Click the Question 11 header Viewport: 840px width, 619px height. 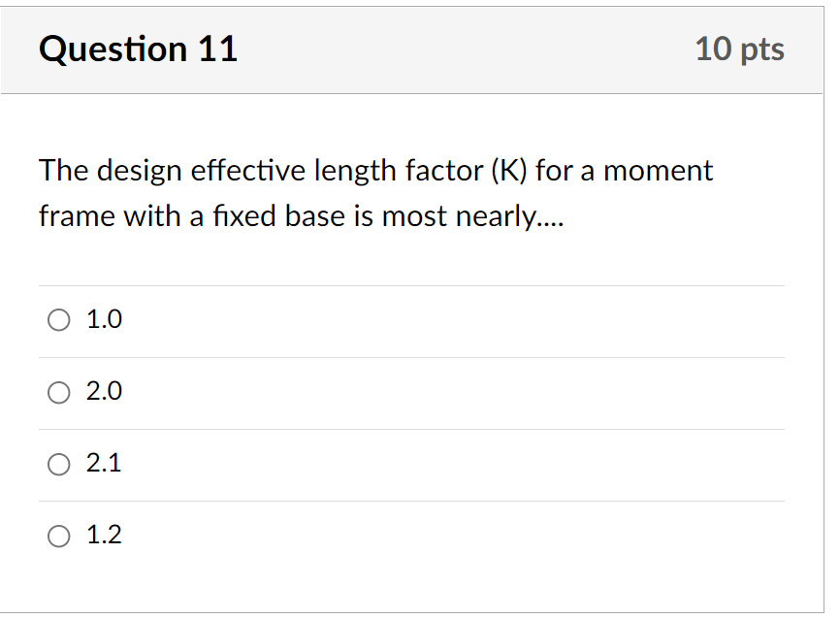tap(138, 49)
